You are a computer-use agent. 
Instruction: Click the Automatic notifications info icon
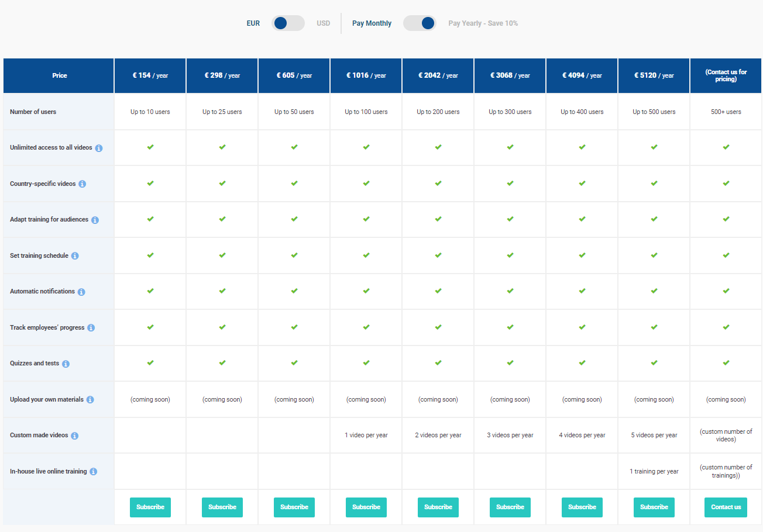tap(81, 291)
